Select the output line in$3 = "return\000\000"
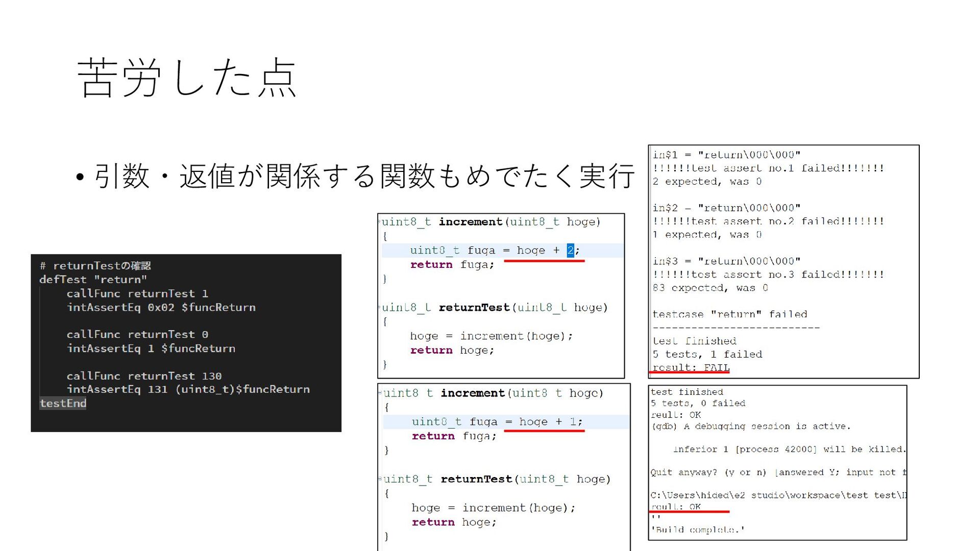The image size is (980, 551). coord(727,261)
